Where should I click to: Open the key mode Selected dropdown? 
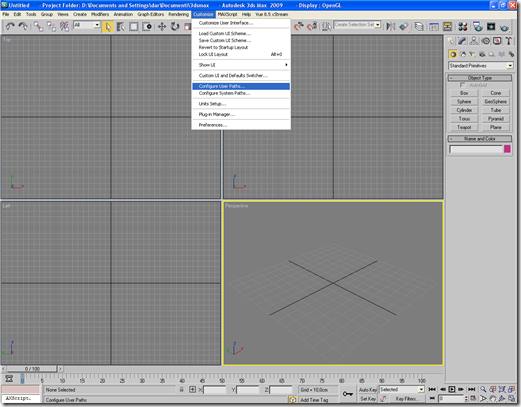coord(402,389)
